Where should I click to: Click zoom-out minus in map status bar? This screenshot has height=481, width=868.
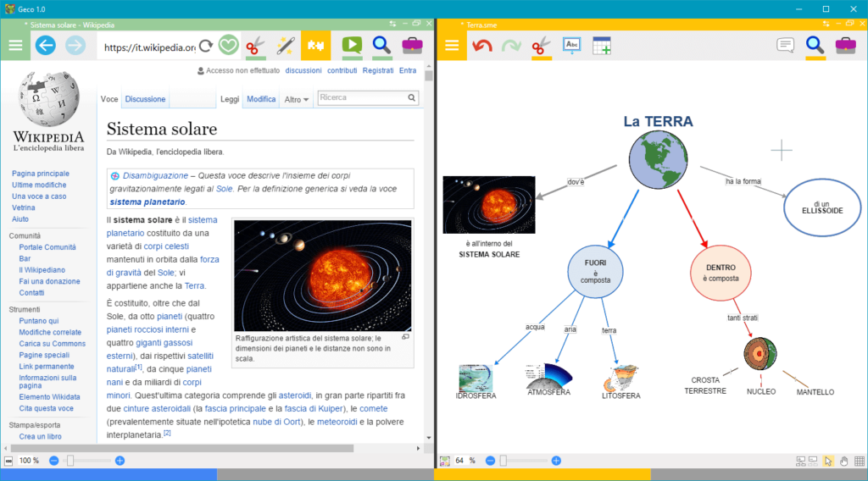[x=490, y=461]
